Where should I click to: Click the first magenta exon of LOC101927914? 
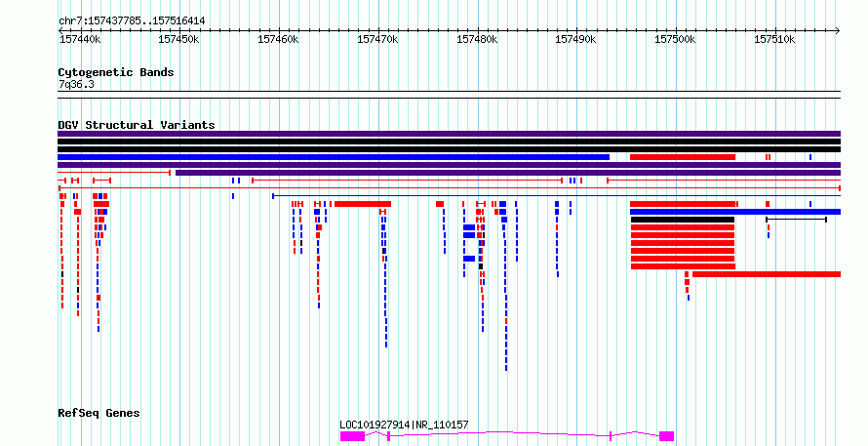[x=352, y=436]
